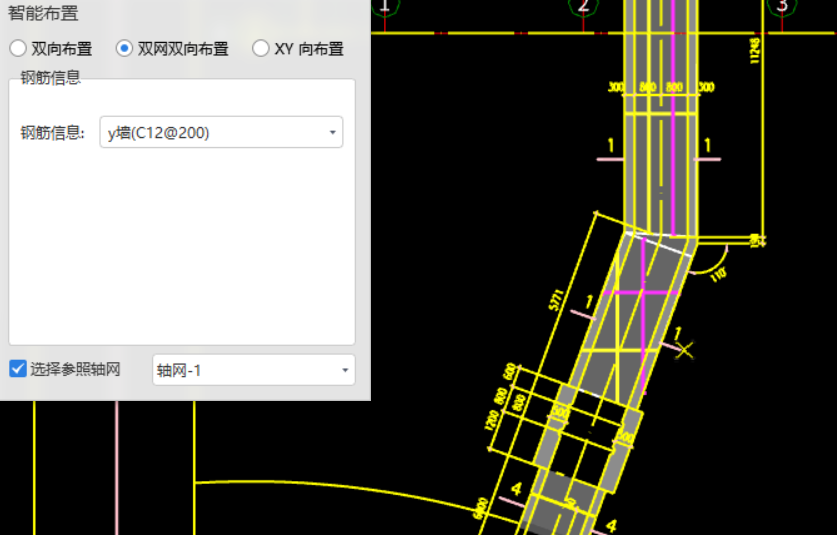Click the axis bubble numbered 2

(x=583, y=7)
